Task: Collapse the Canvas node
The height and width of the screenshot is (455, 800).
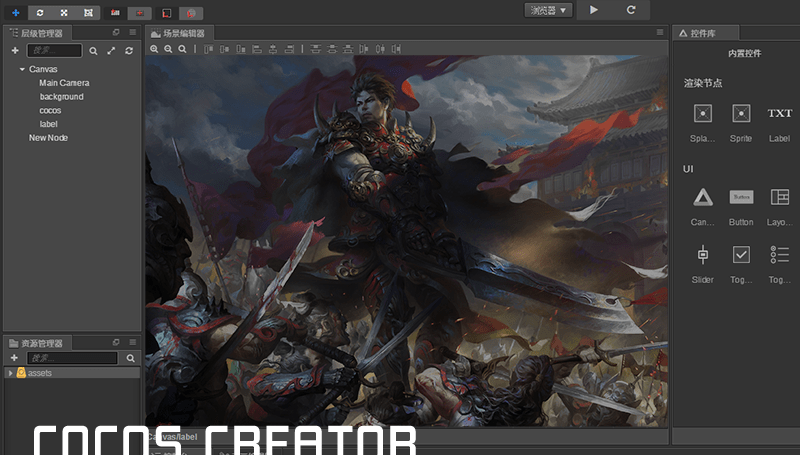Action: pyautogui.click(x=22, y=69)
